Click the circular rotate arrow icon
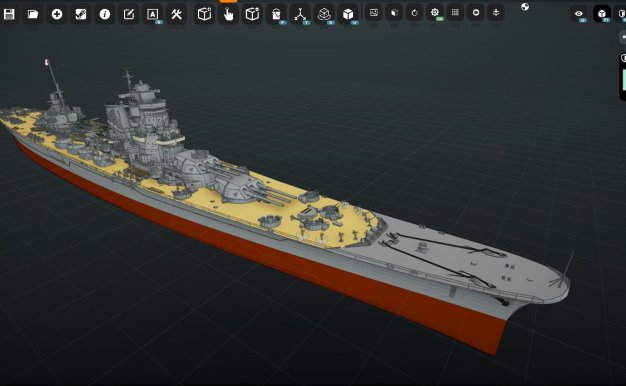This screenshot has width=626, height=386. coord(414,13)
